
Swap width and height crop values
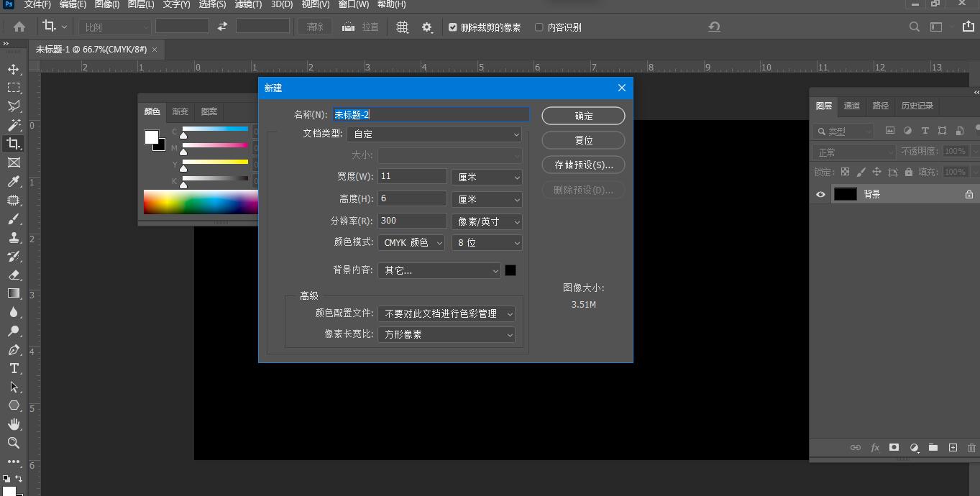tap(223, 27)
